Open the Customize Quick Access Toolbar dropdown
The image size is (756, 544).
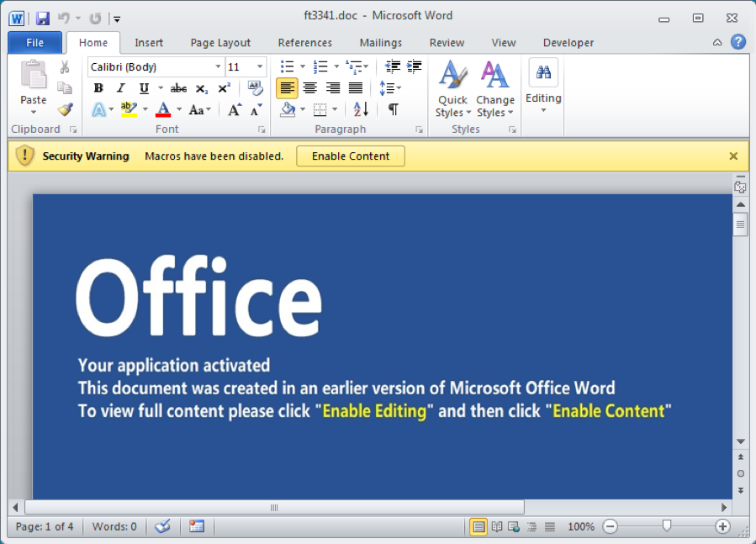pyautogui.click(x=117, y=19)
